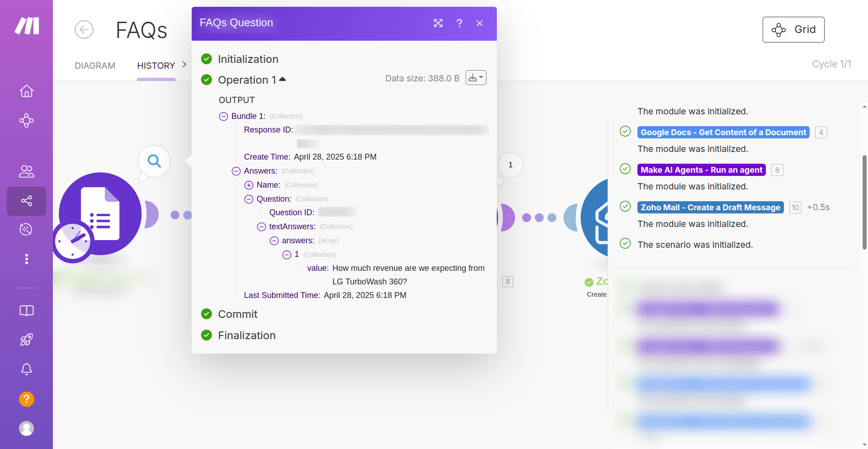Click the rocket icon in sidebar
Image resolution: width=868 pixels, height=449 pixels.
26,340
